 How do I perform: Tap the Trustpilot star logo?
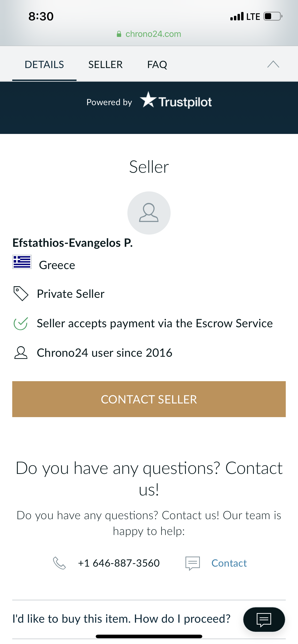click(x=148, y=100)
